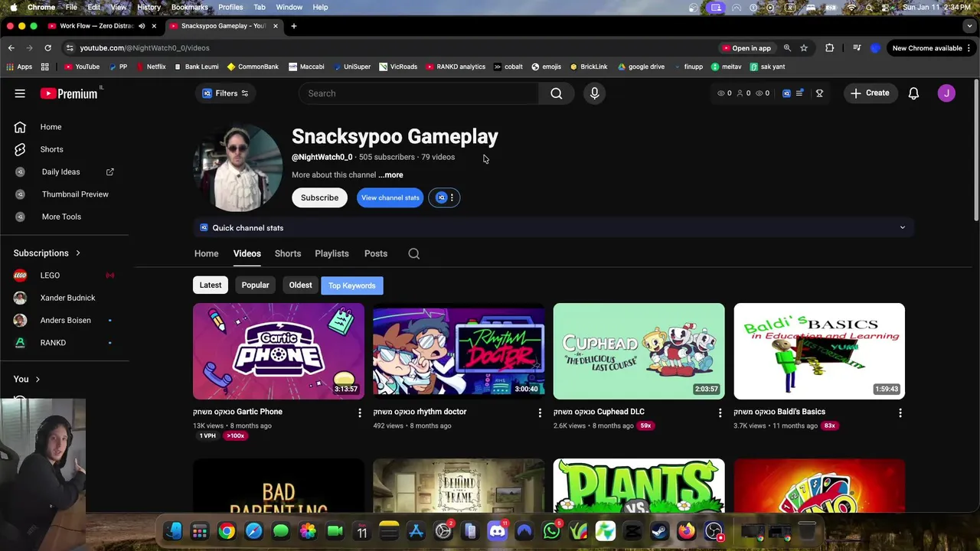Open the notifications bell

[x=913, y=93]
